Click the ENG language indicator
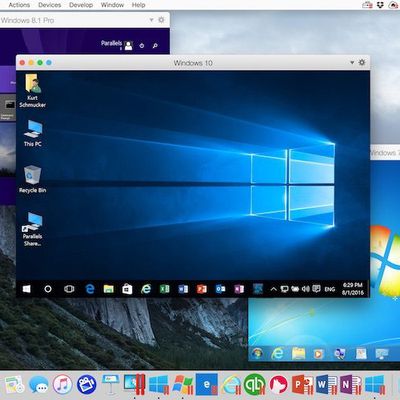This screenshot has height=400, width=400. click(330, 289)
